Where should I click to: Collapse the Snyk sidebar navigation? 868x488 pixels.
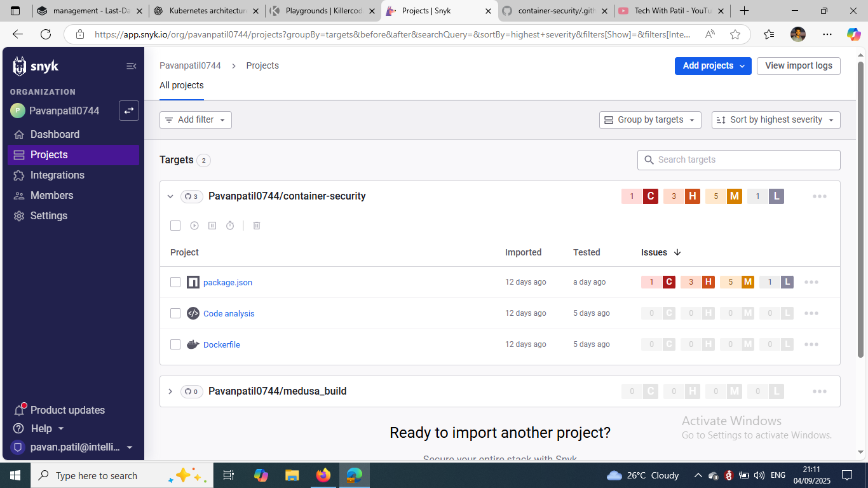(x=131, y=66)
